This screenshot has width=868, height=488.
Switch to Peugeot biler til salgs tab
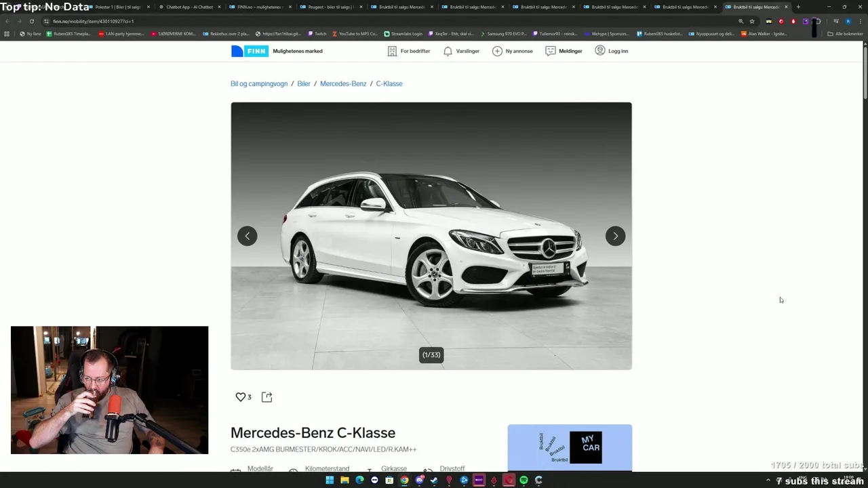pyautogui.click(x=331, y=7)
